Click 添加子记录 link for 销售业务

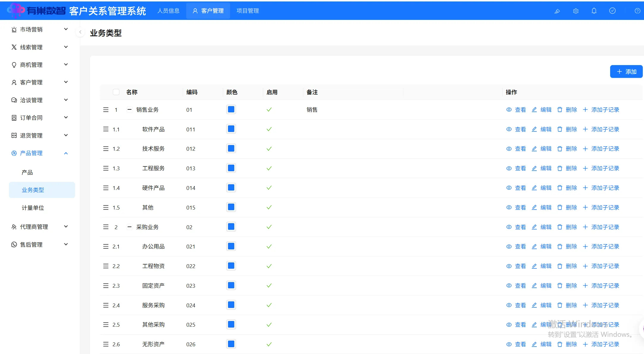605,110
